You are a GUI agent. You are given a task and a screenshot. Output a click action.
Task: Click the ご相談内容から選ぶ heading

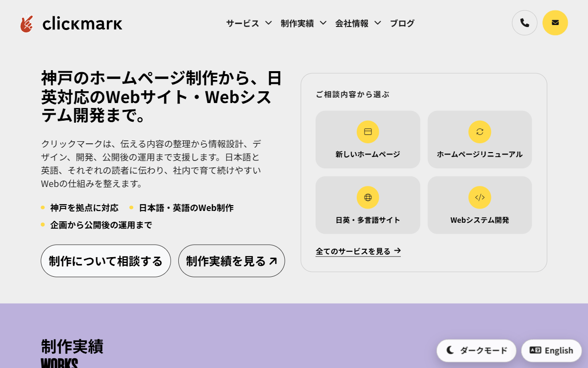[352, 94]
